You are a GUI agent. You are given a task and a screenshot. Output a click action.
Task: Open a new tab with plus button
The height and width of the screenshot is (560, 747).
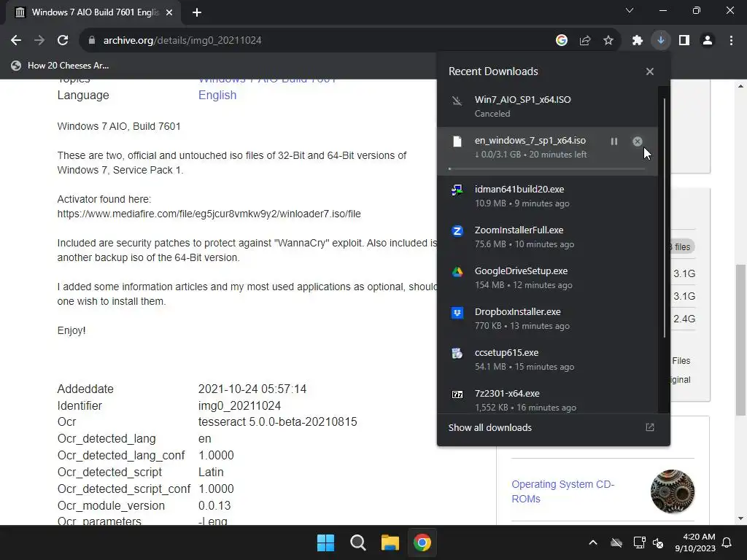pyautogui.click(x=197, y=12)
